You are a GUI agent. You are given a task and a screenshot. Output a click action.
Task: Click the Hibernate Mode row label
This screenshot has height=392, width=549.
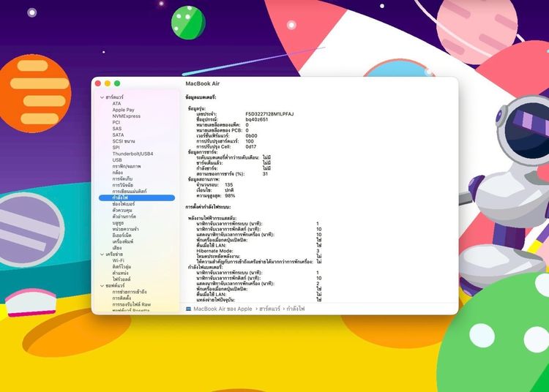pyautogui.click(x=214, y=251)
